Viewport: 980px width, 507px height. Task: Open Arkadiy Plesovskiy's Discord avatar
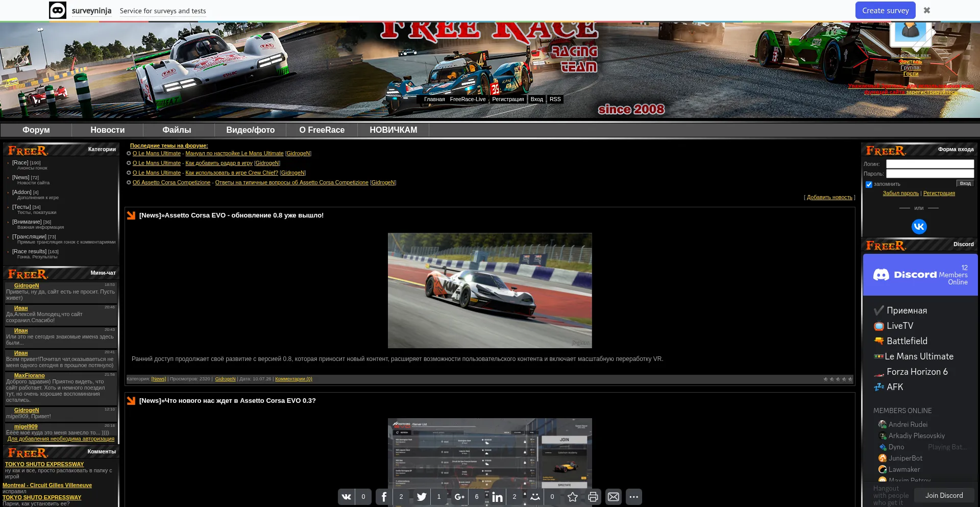coord(883,436)
